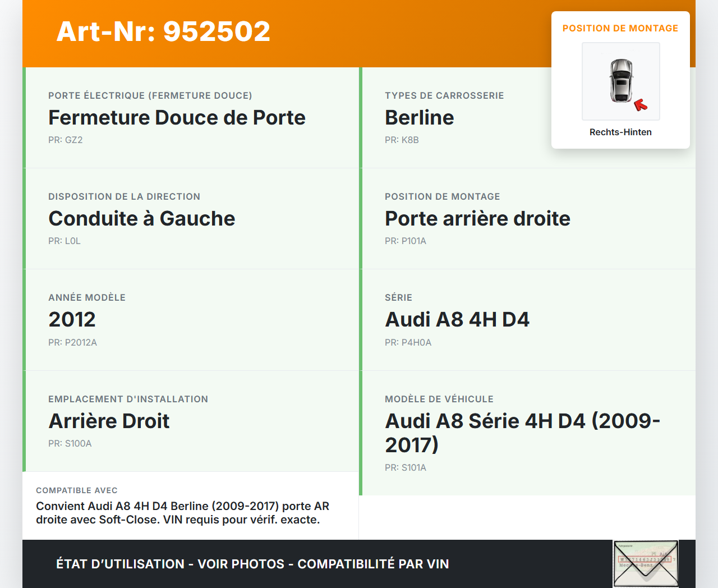The height and width of the screenshot is (588, 718).
Task: Click 'Audi A8 Série 4H D4 (2009-2017)' vehicle model
Action: 522,433
